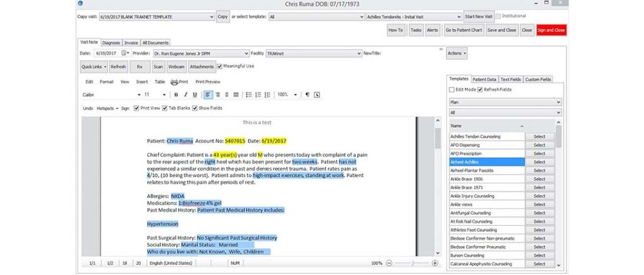
Task: Open the Plan section dropdown in Templates panel
Action: pyautogui.click(x=505, y=102)
